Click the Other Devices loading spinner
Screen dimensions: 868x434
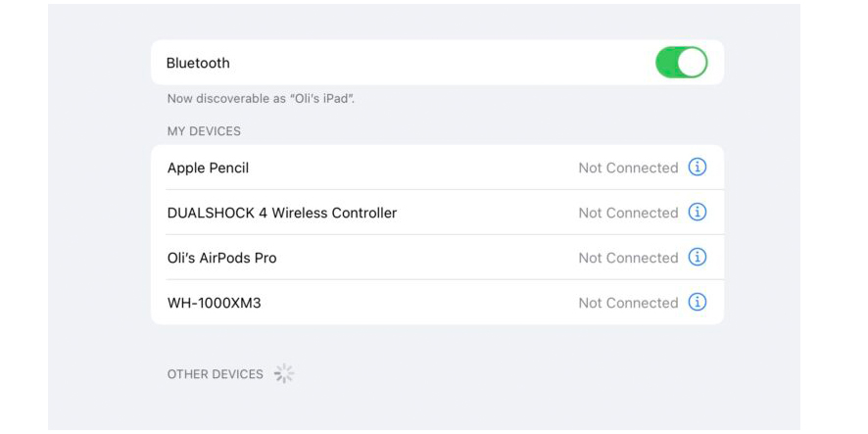[x=284, y=373]
